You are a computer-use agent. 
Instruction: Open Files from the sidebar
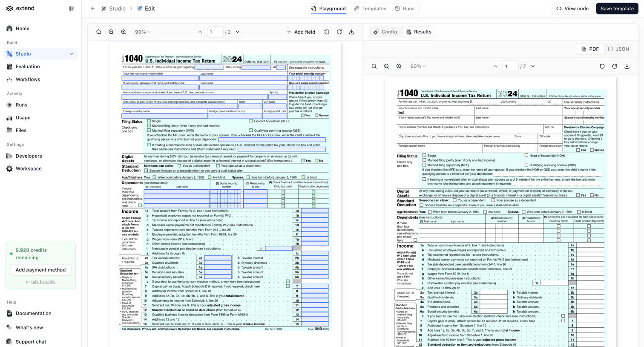point(41,130)
